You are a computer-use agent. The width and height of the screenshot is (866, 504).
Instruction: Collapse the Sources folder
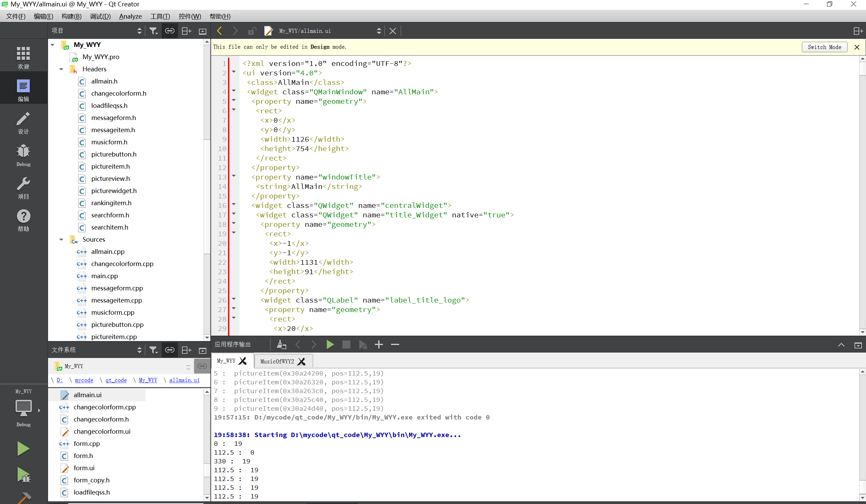point(61,239)
